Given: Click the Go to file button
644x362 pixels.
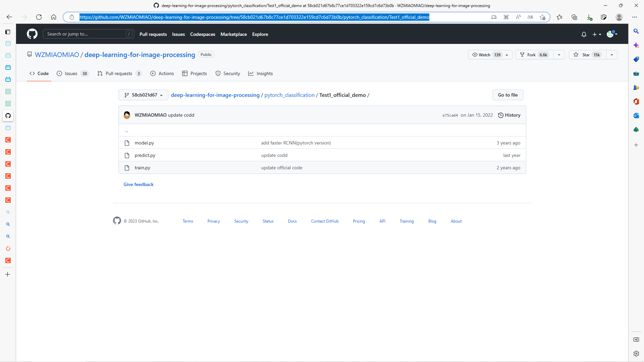Looking at the screenshot, I should tap(507, 95).
